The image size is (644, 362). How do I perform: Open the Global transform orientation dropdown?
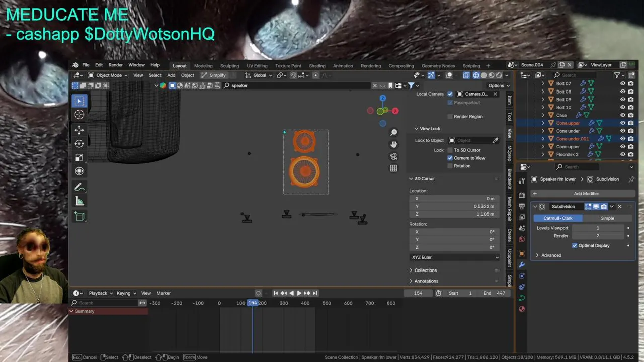(x=259, y=75)
